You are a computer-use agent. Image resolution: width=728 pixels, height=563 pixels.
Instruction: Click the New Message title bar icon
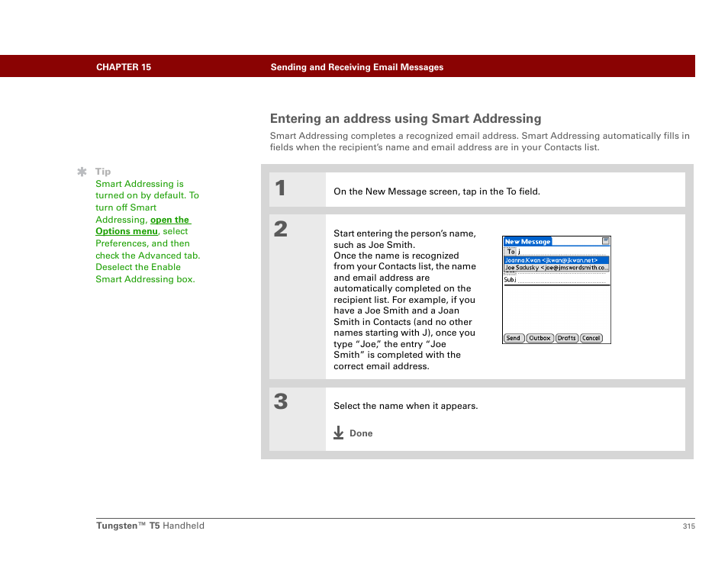click(x=605, y=241)
